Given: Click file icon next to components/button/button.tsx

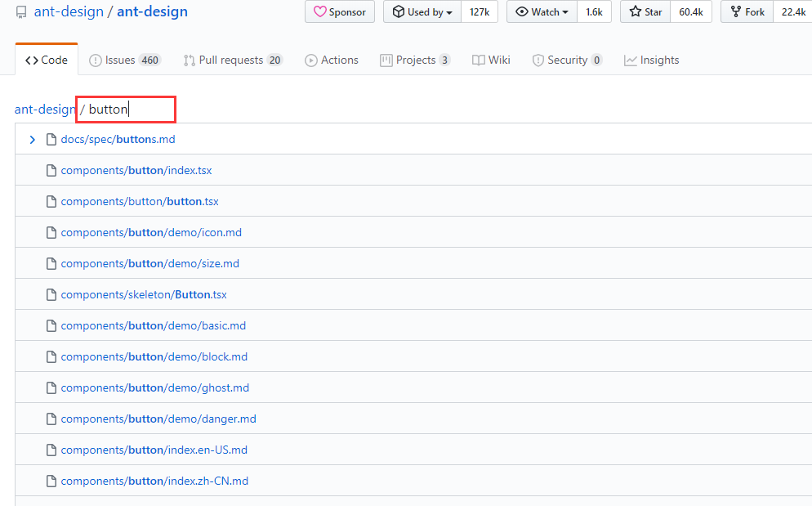Looking at the screenshot, I should coord(51,202).
